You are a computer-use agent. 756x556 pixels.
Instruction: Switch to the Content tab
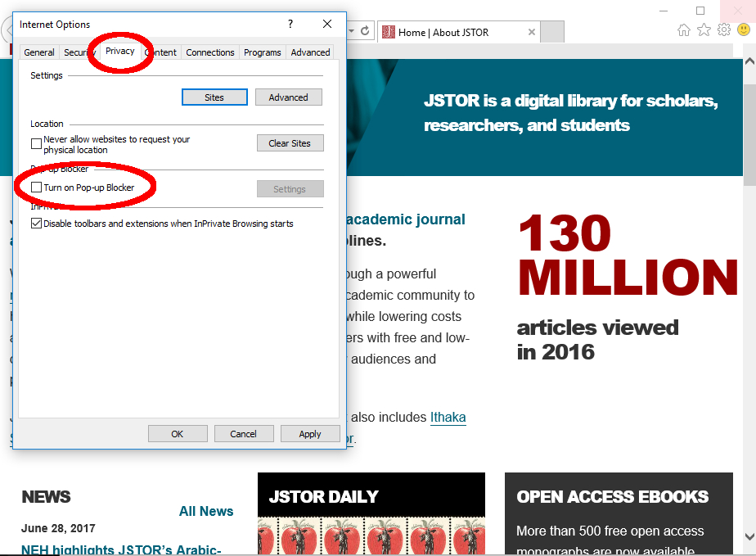tap(161, 52)
